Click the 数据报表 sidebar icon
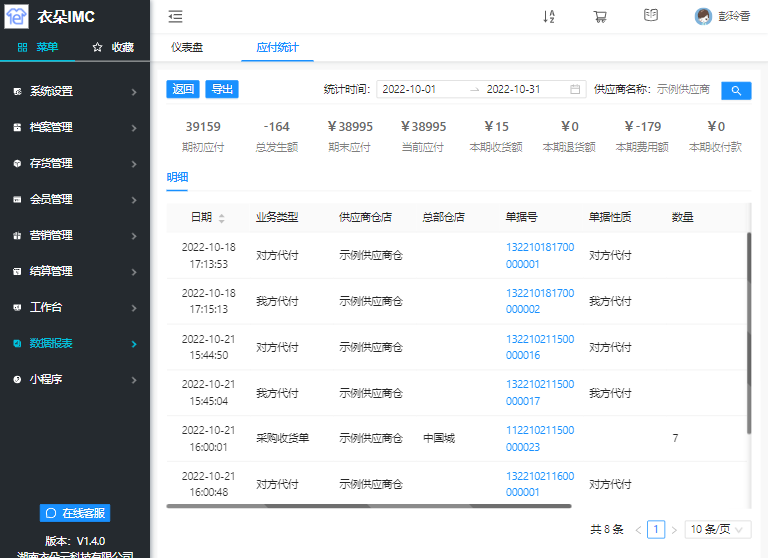 point(17,343)
